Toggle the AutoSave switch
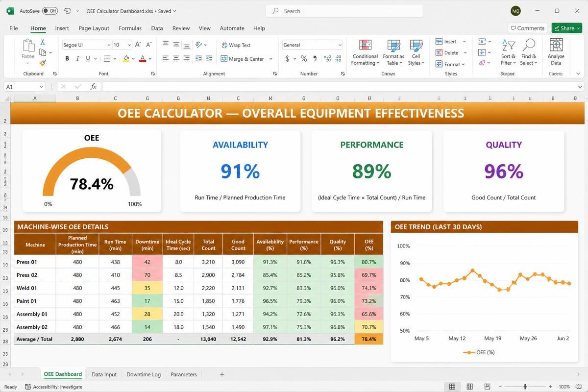 coord(49,11)
